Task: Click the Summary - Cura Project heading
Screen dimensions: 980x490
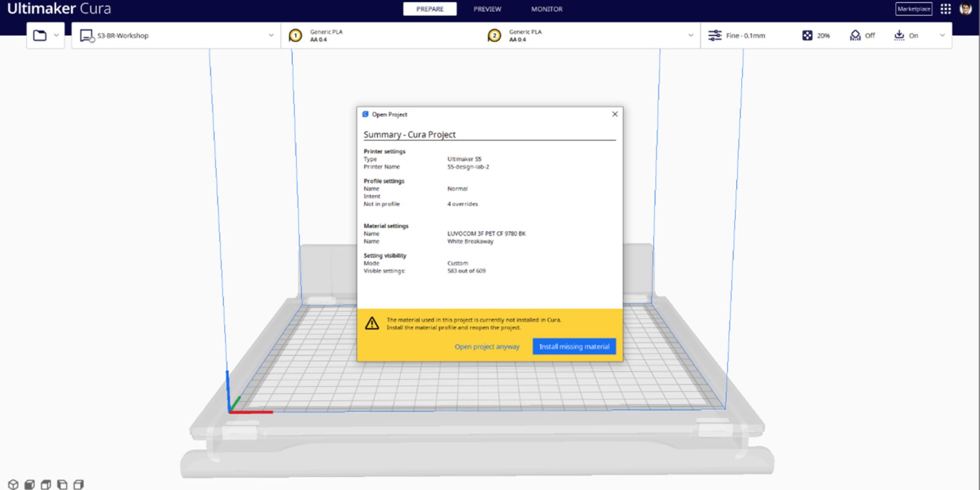Action: tap(409, 135)
